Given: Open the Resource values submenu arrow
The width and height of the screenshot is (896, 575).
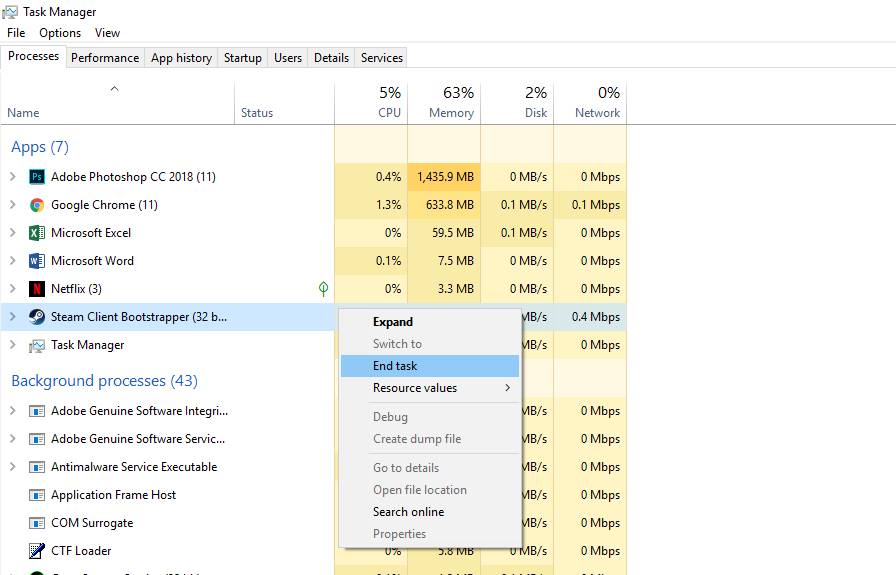Looking at the screenshot, I should (507, 388).
